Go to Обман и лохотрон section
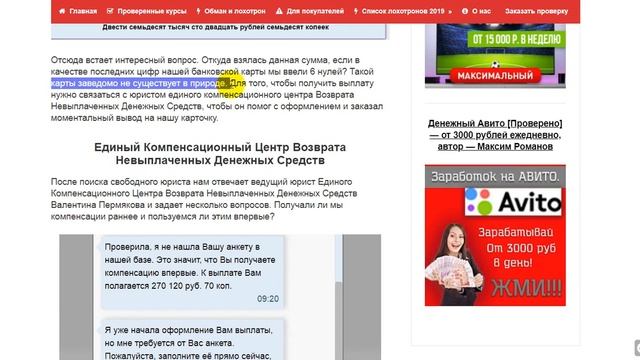The image size is (640, 360). coord(235,11)
